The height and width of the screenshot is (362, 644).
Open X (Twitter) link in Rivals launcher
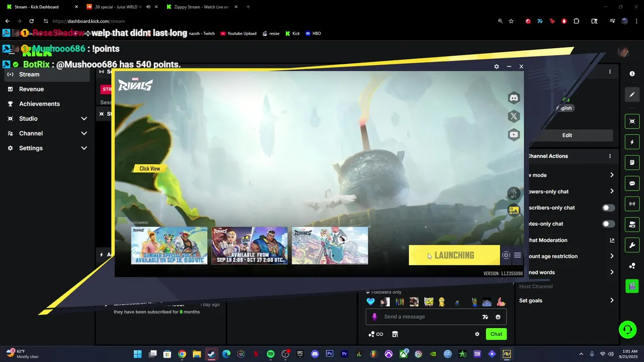514,116
